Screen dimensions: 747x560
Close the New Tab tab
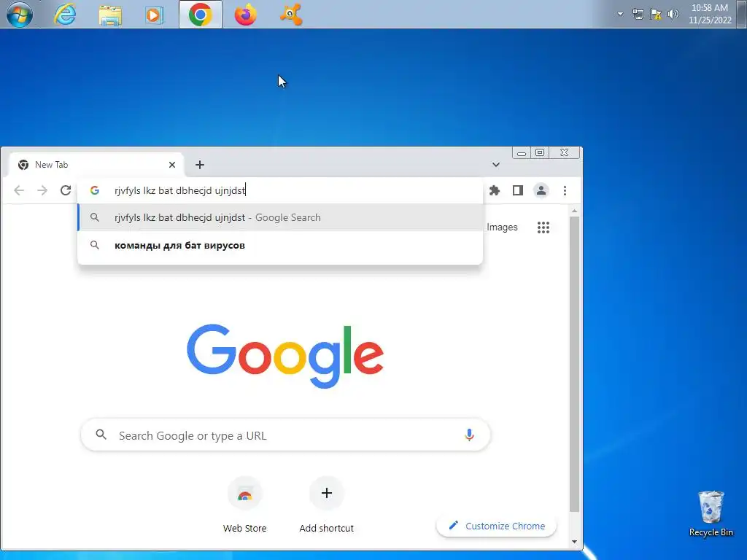(x=172, y=165)
